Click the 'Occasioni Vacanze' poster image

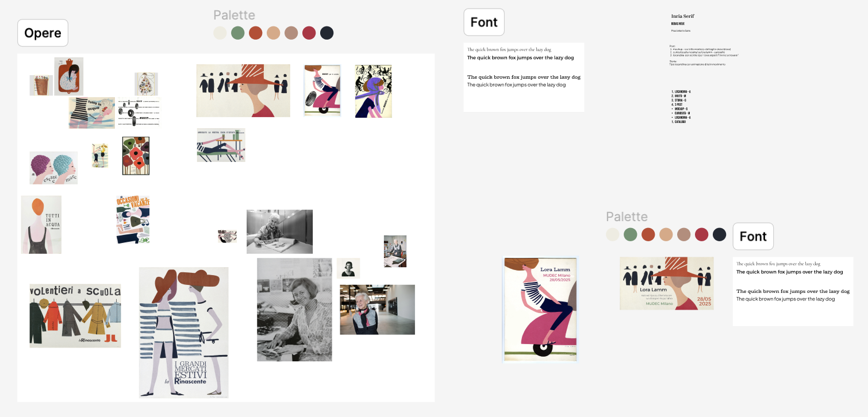[133, 219]
